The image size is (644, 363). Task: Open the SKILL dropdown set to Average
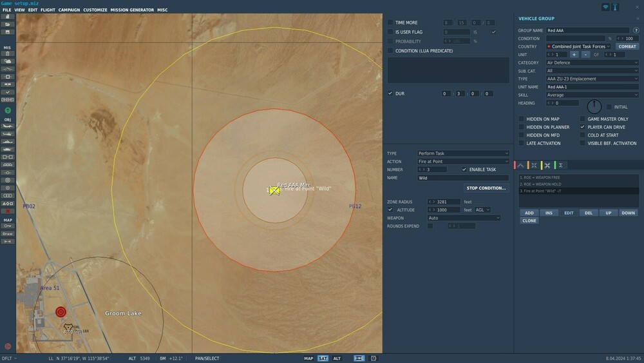pos(592,95)
